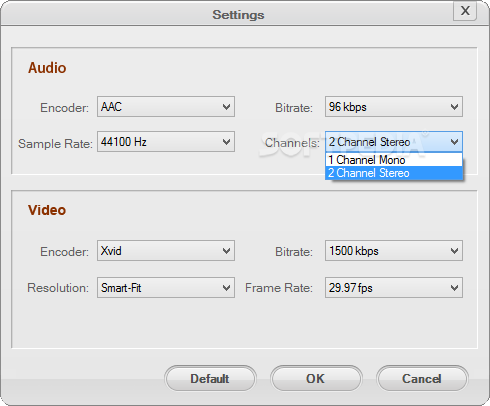
Task: Click the arrow on the Resolution combo box
Action: click(227, 288)
